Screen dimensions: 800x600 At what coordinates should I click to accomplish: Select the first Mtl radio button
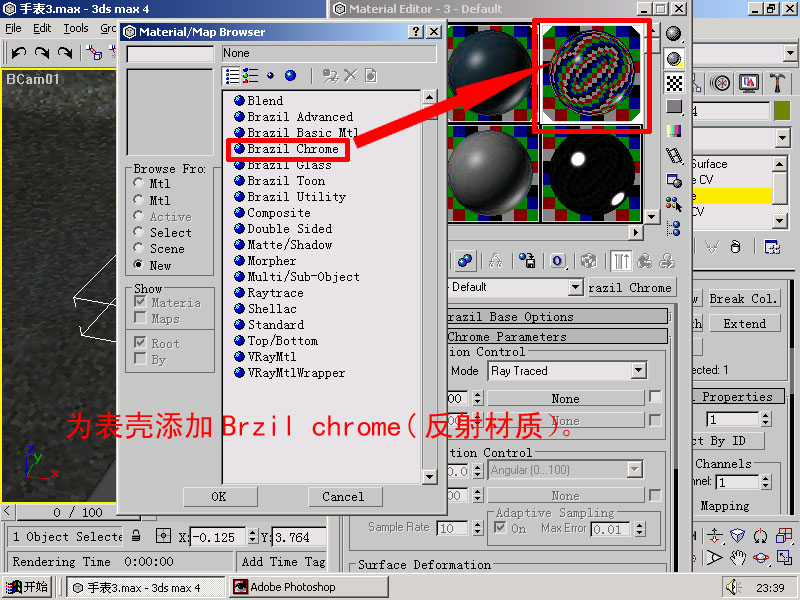tap(138, 183)
